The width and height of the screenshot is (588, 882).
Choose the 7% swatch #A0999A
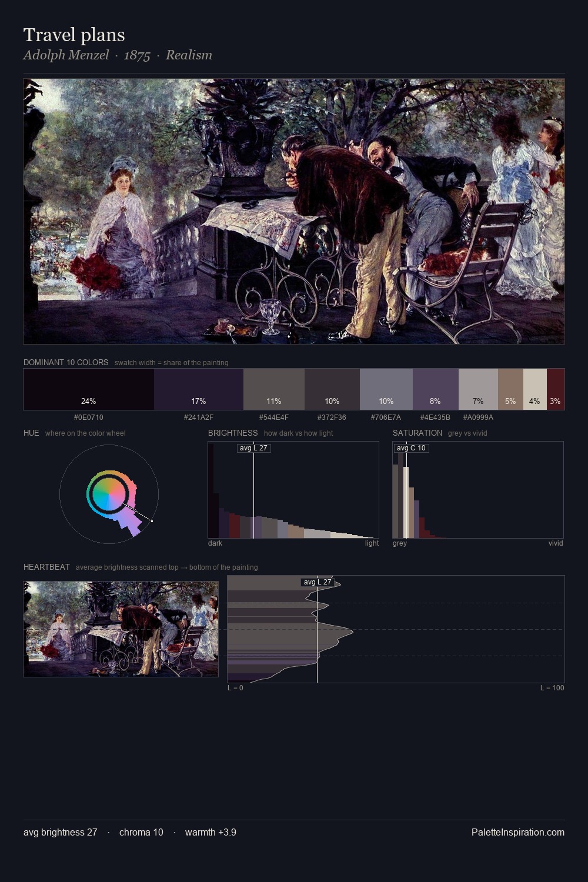[x=478, y=389]
